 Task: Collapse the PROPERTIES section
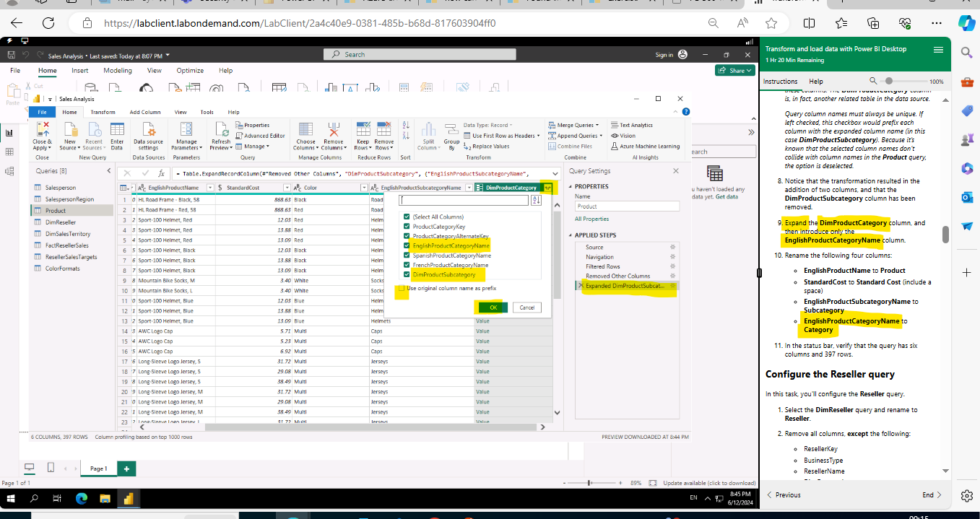(x=571, y=186)
